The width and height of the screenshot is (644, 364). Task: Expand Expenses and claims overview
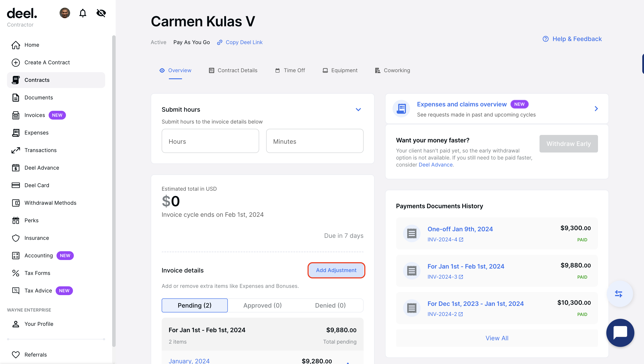tap(596, 108)
